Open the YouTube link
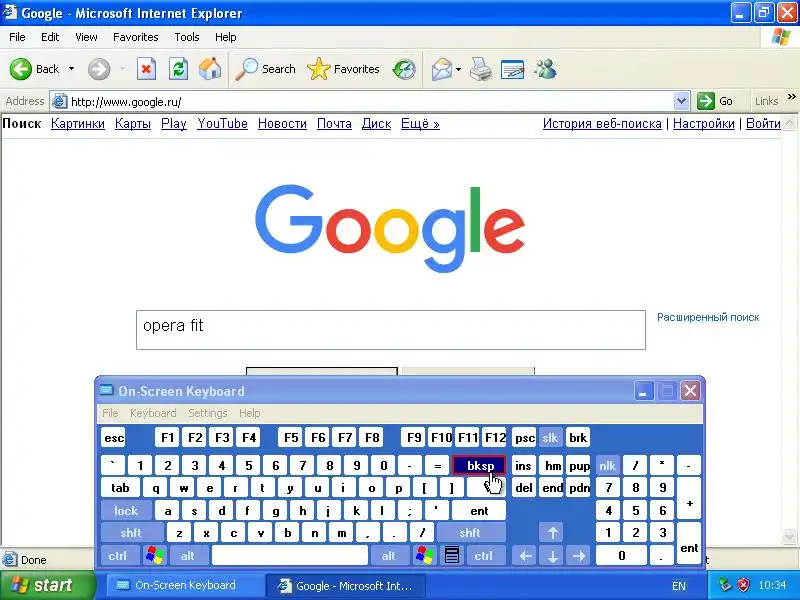 tap(222, 123)
